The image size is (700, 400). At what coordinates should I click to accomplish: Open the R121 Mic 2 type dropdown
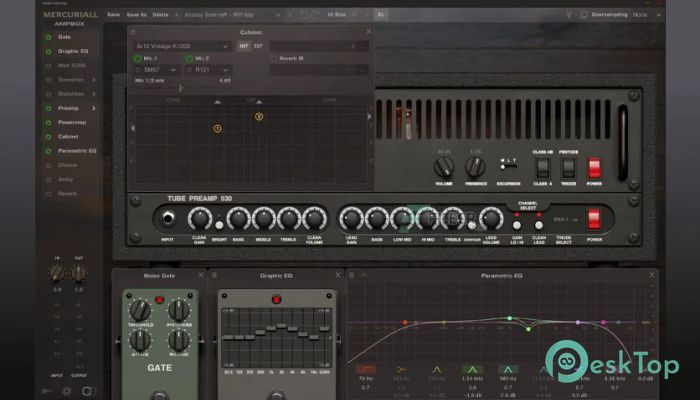coord(208,70)
